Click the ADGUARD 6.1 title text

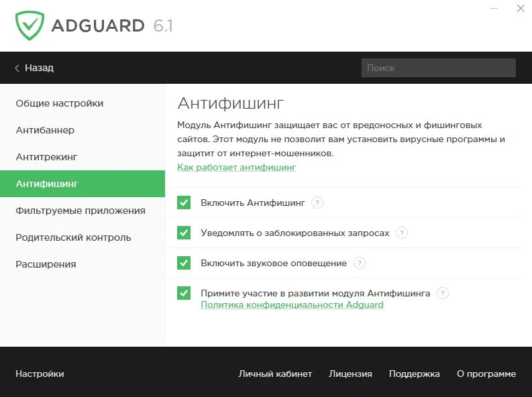(x=112, y=25)
